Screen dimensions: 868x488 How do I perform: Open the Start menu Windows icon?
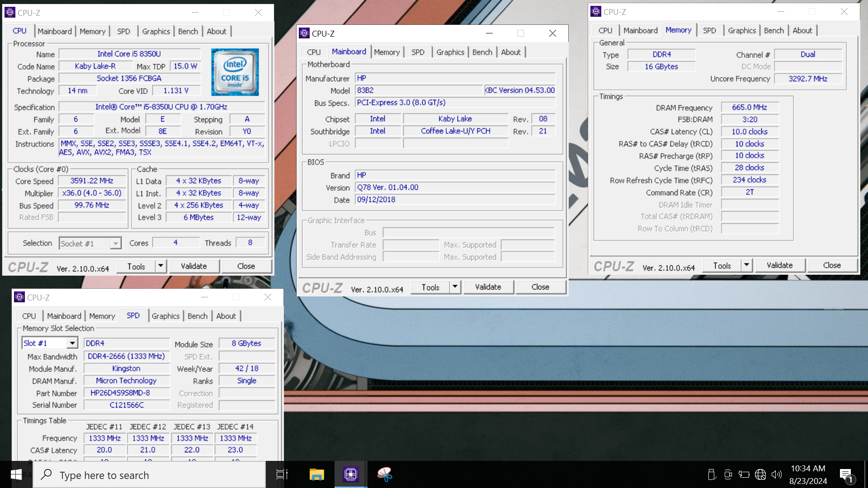tap(16, 474)
